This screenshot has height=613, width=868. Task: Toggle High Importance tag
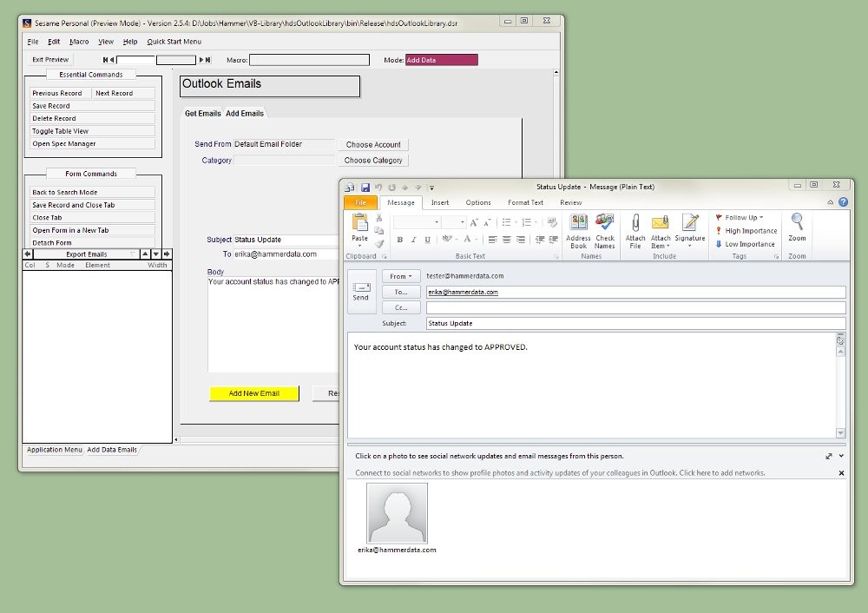(746, 231)
